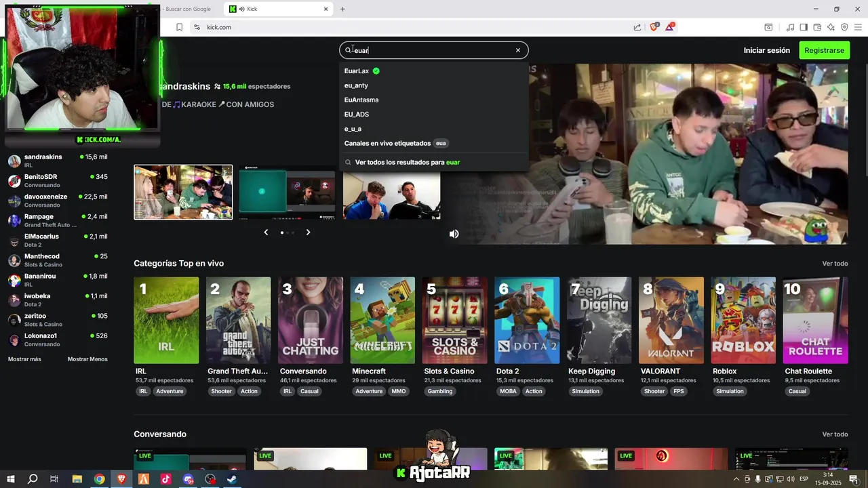
Task: Expand sidebar list with Mostrar más
Action: [x=24, y=359]
